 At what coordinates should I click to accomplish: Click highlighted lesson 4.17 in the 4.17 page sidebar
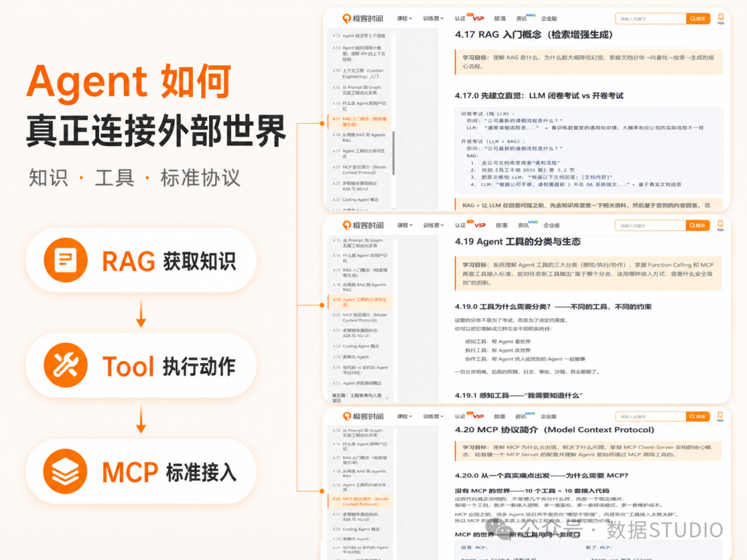pyautogui.click(x=359, y=122)
